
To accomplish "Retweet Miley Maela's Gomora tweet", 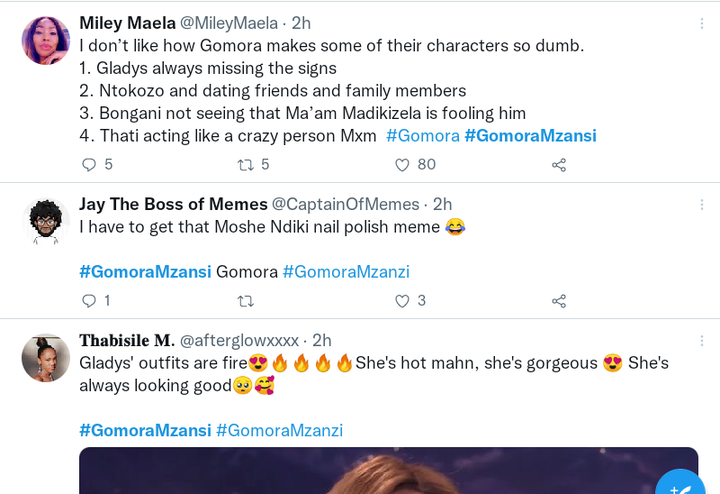I will click(246, 164).
